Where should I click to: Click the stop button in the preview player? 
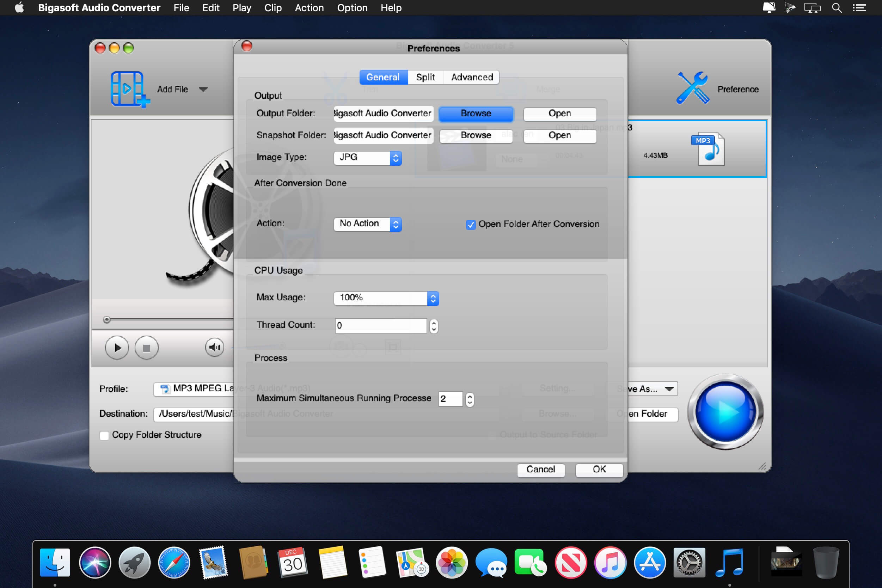tap(147, 348)
